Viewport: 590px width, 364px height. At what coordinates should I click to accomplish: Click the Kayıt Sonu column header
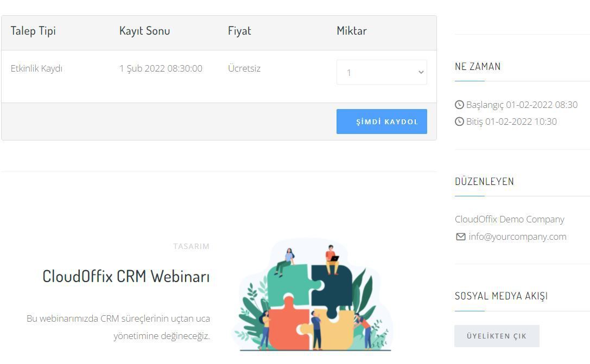point(144,31)
